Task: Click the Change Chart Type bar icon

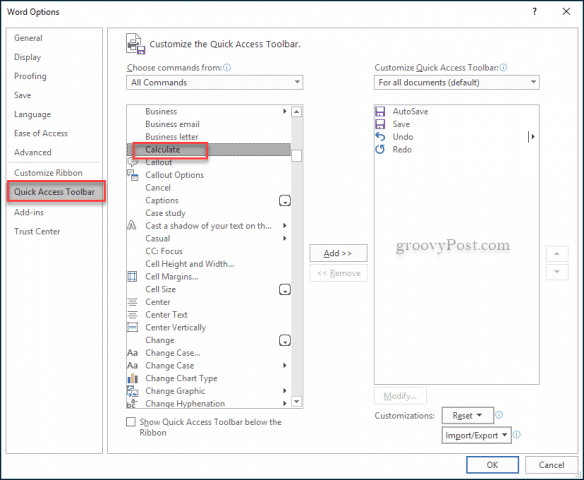Action: pyautogui.click(x=132, y=378)
